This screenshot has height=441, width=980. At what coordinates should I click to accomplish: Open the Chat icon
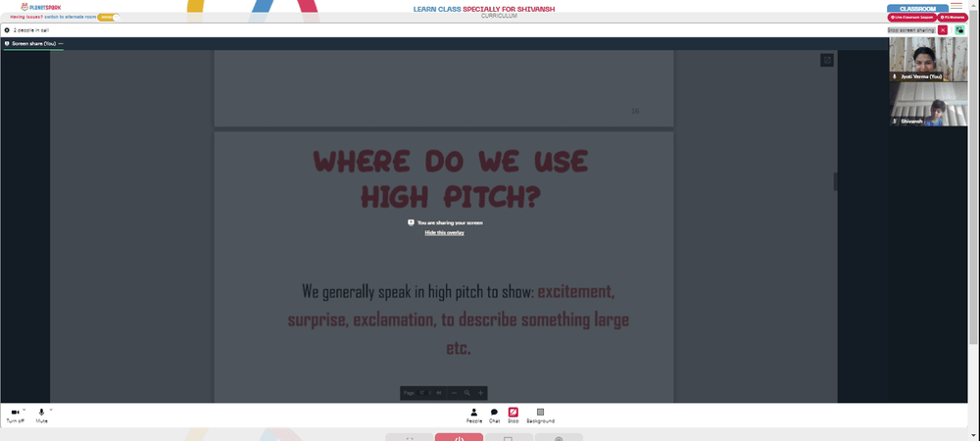coord(494,413)
